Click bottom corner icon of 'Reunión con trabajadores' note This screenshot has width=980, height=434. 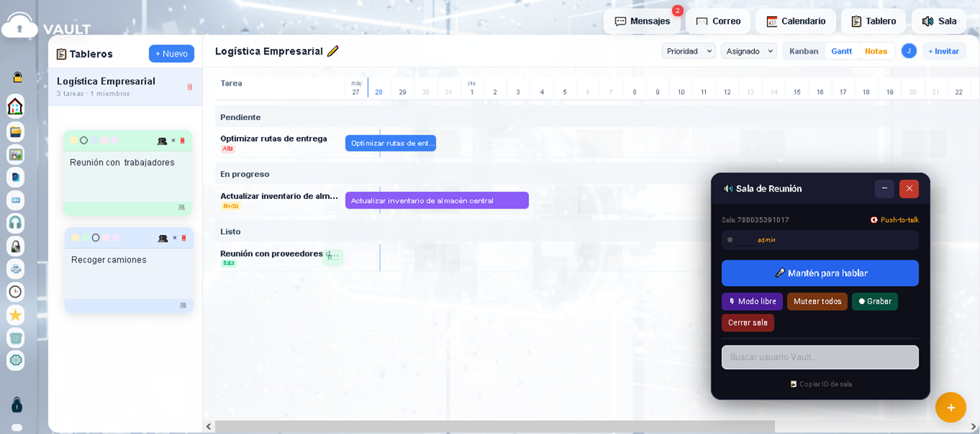pos(181,207)
